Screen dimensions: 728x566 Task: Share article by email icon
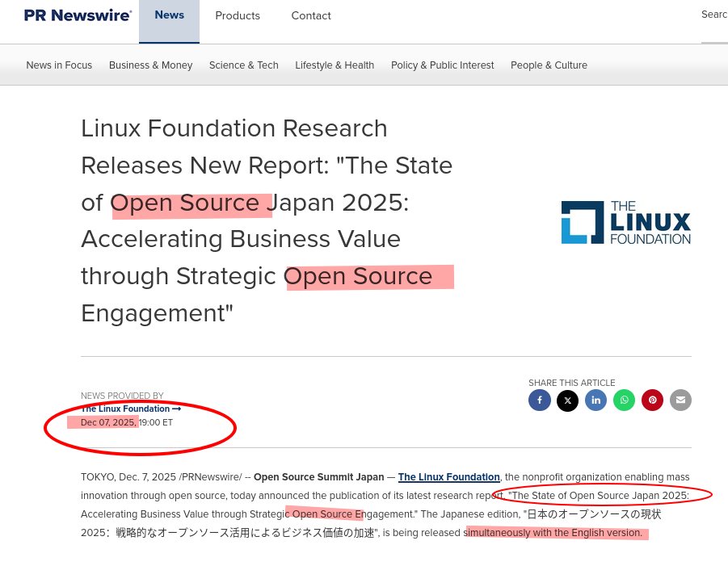click(x=680, y=400)
